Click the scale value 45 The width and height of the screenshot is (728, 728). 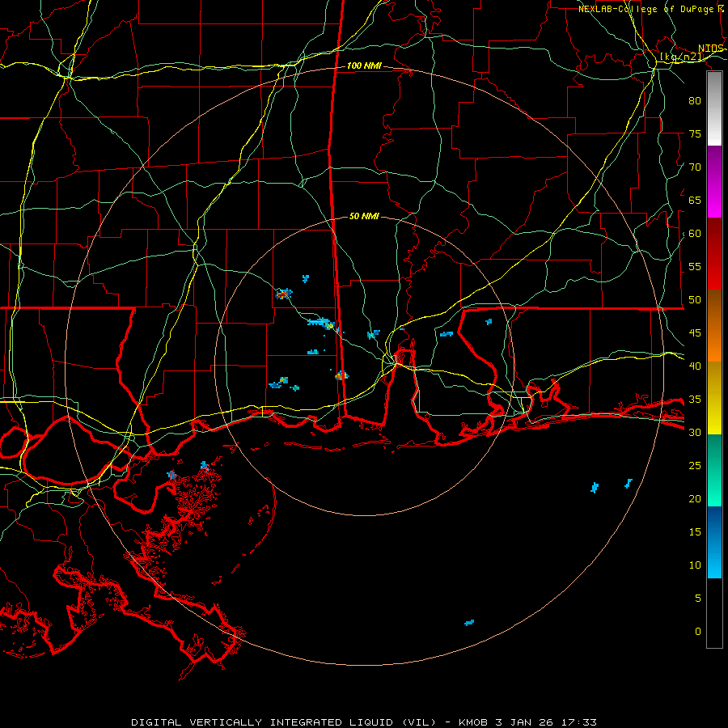coord(695,333)
